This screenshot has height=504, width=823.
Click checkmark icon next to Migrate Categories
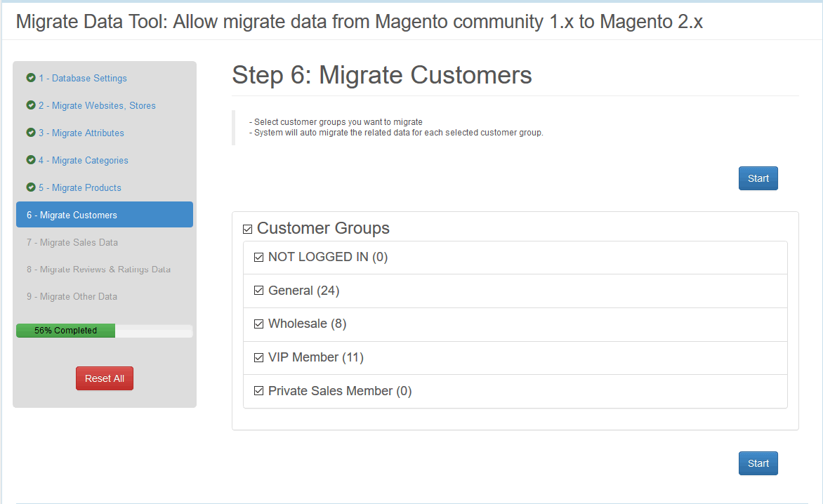click(x=31, y=160)
